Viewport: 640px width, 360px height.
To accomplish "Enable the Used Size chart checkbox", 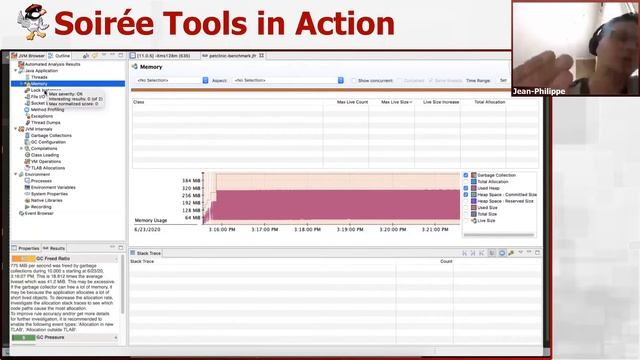I will tap(466, 208).
